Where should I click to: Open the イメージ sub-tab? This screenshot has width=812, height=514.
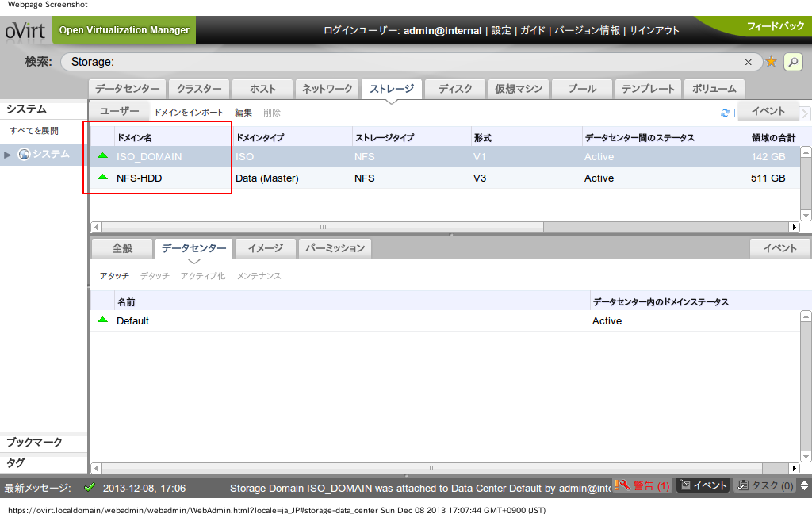(x=266, y=248)
